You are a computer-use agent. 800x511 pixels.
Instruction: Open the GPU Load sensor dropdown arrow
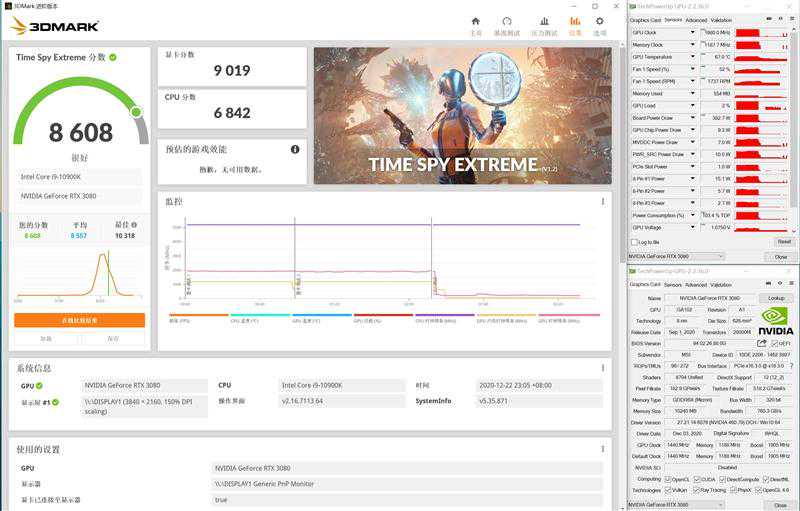(692, 105)
